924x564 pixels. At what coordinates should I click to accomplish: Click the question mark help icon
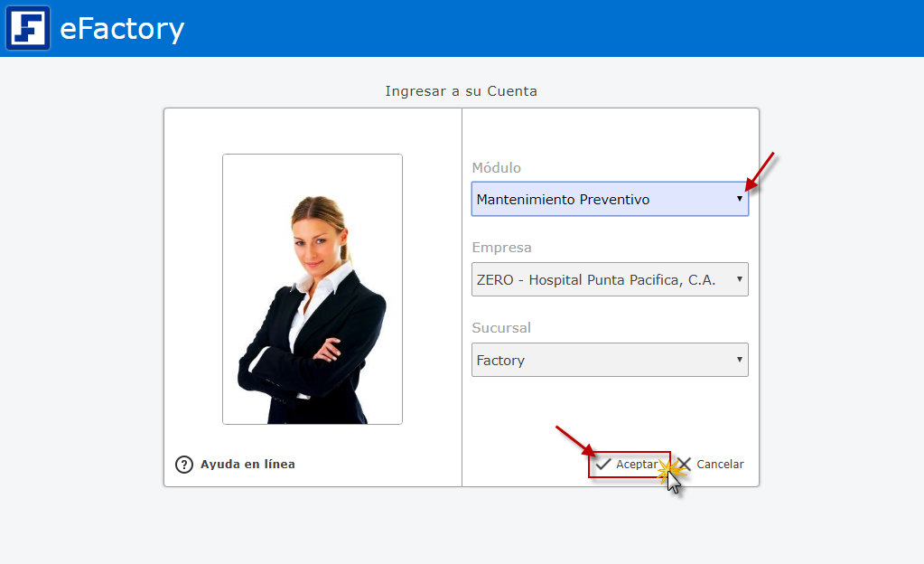(184, 465)
